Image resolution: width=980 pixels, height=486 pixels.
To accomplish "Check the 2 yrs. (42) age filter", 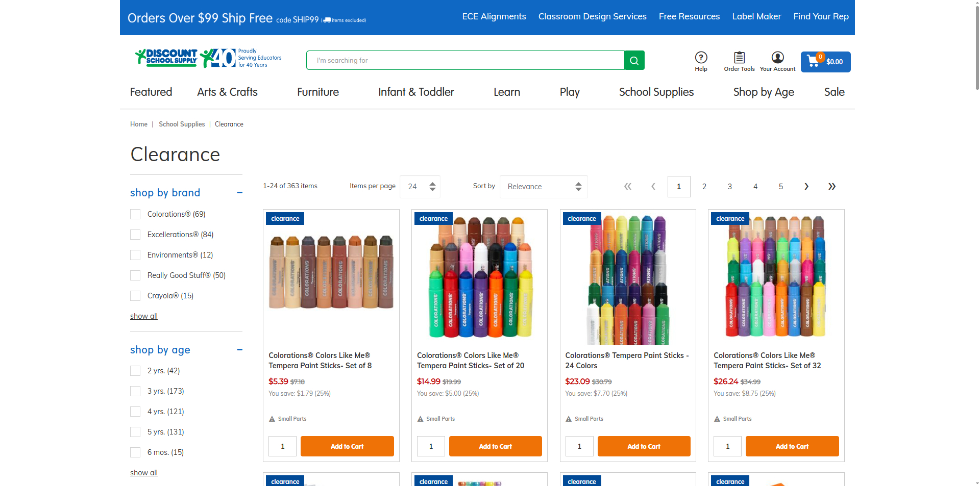I will [x=135, y=371].
